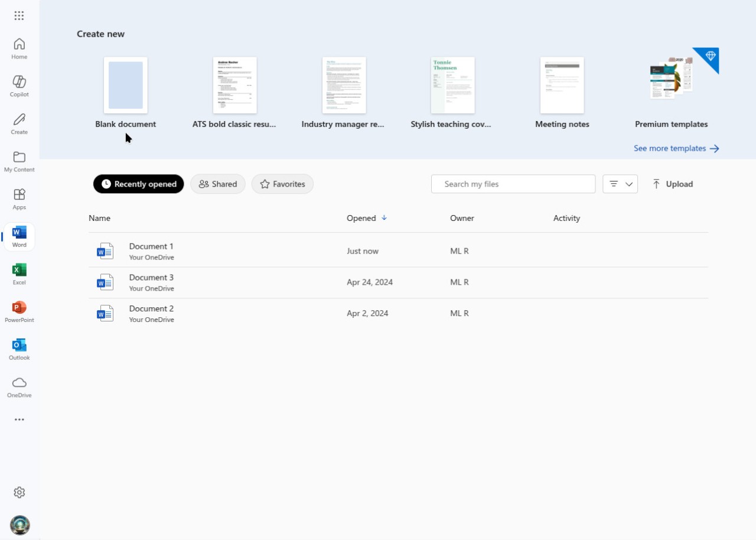Switch to the Favorites tab
Screen dimensions: 756x540
point(282,184)
